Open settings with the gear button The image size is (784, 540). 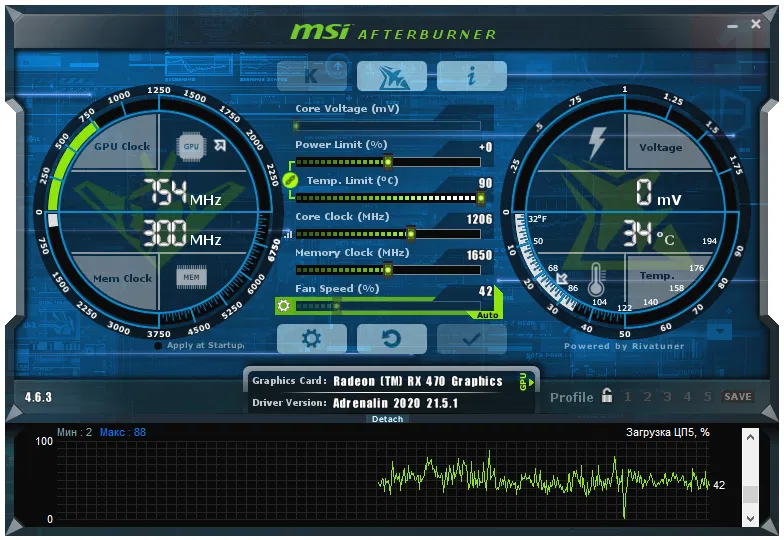pos(312,339)
